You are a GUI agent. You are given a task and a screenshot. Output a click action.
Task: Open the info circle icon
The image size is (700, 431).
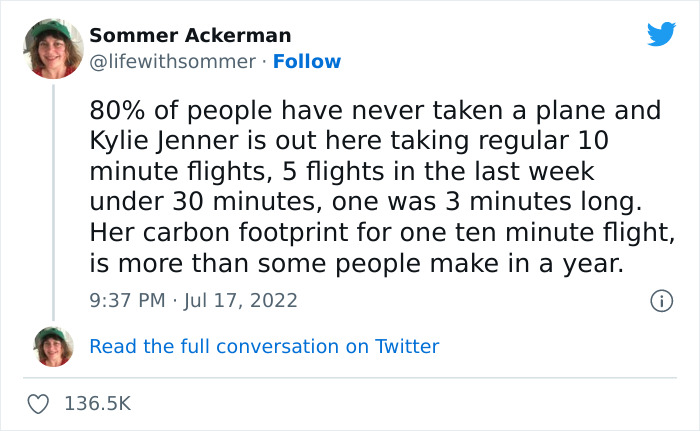coord(660,300)
